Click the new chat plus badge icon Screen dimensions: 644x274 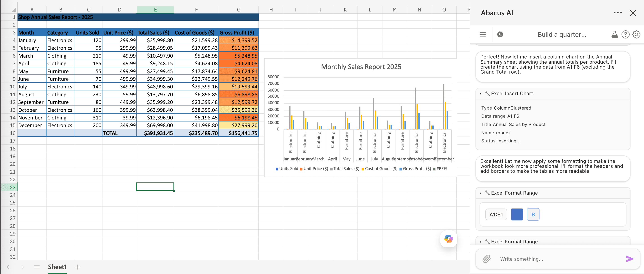pos(500,35)
